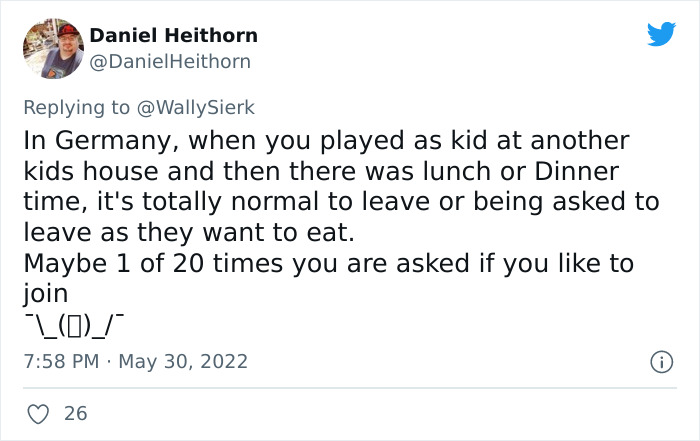Like the tweet with the heart icon
The height and width of the screenshot is (441, 700).
coord(35,411)
